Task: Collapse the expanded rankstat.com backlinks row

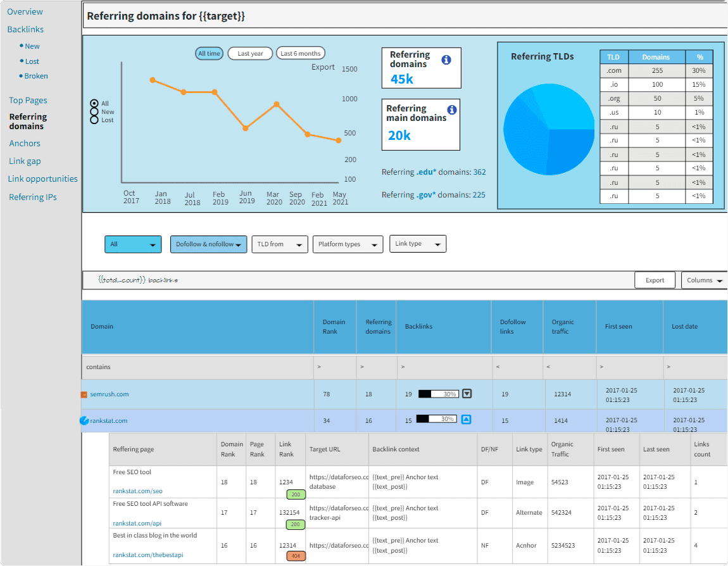Action: click(x=467, y=418)
